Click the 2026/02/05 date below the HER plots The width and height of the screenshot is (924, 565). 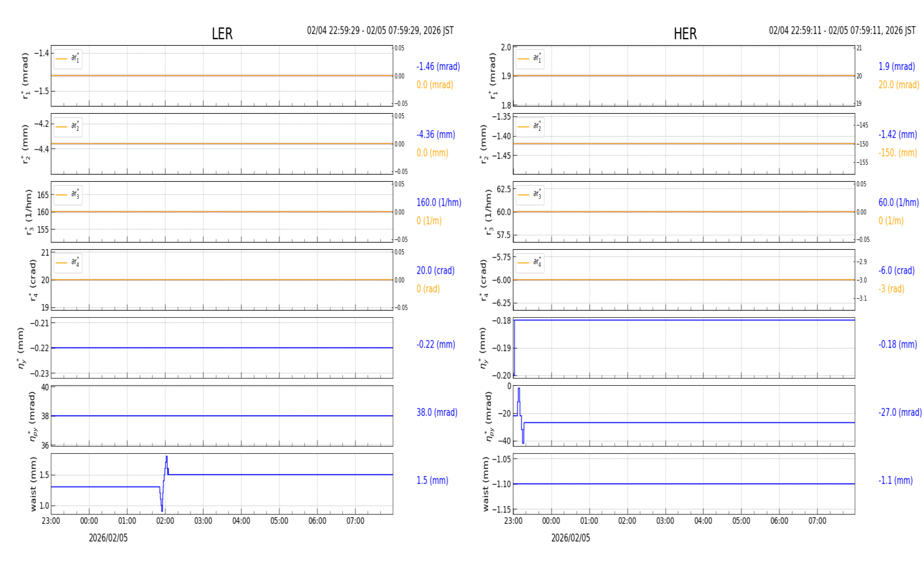pos(571,538)
